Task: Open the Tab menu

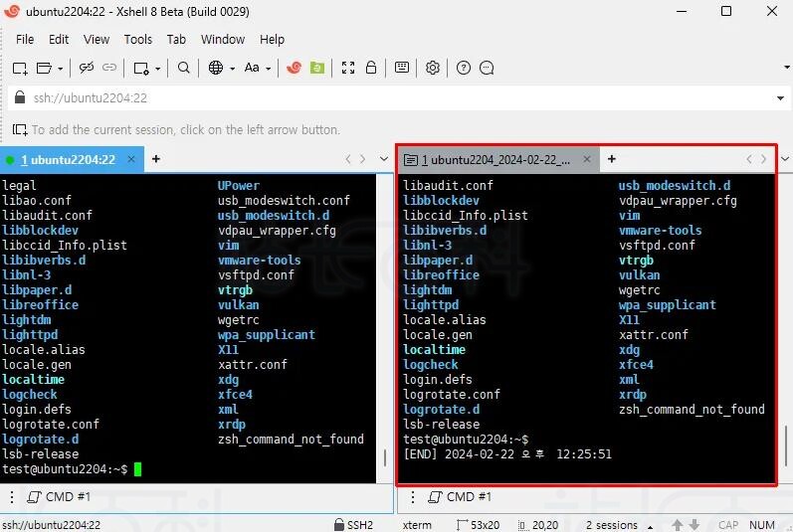Action: coord(176,40)
